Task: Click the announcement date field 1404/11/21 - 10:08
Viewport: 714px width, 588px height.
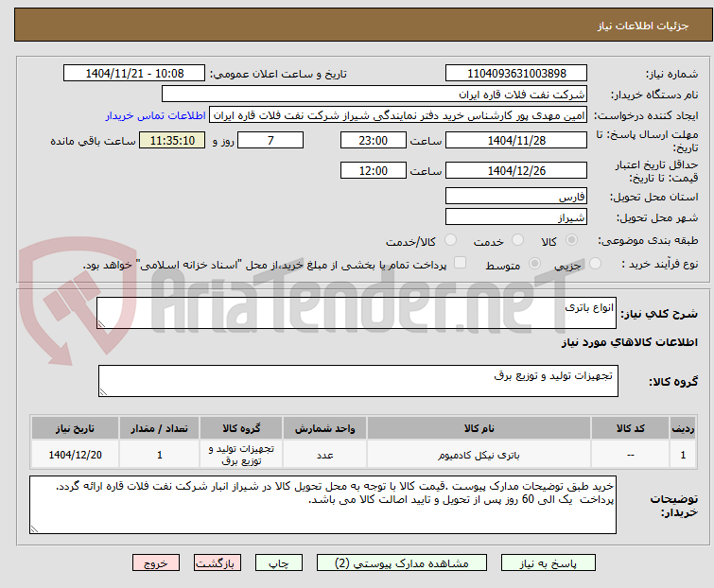Action: 134,74
